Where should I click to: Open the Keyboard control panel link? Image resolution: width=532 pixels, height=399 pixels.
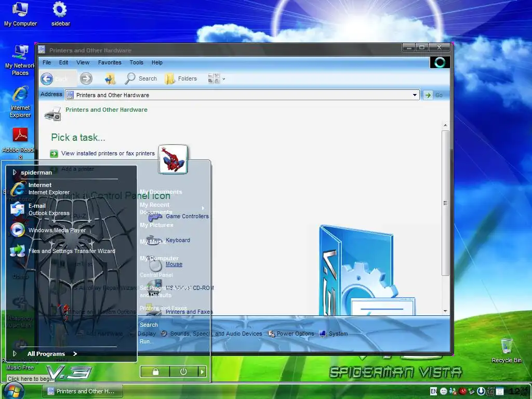pos(178,240)
